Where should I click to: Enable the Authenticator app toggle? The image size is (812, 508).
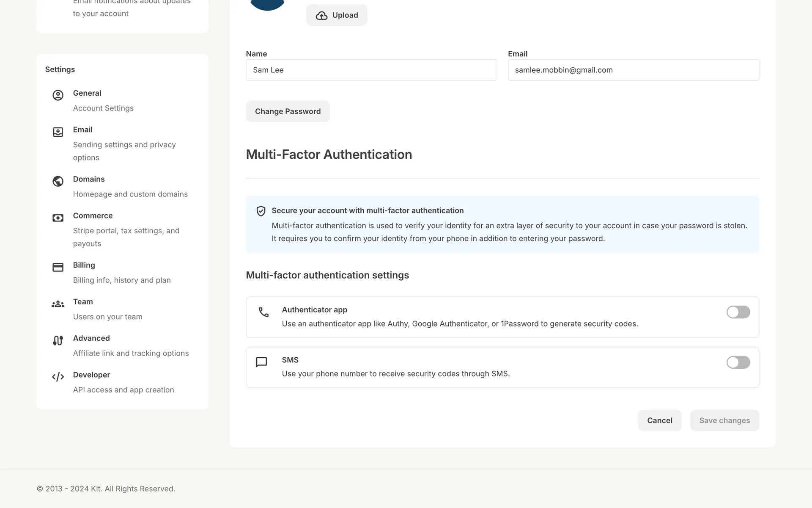pos(738,312)
